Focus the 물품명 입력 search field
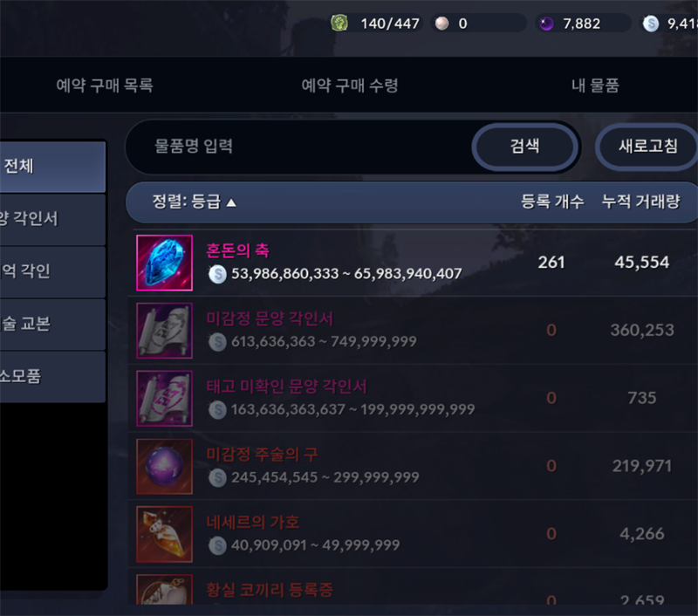This screenshot has width=698, height=616. [298, 147]
